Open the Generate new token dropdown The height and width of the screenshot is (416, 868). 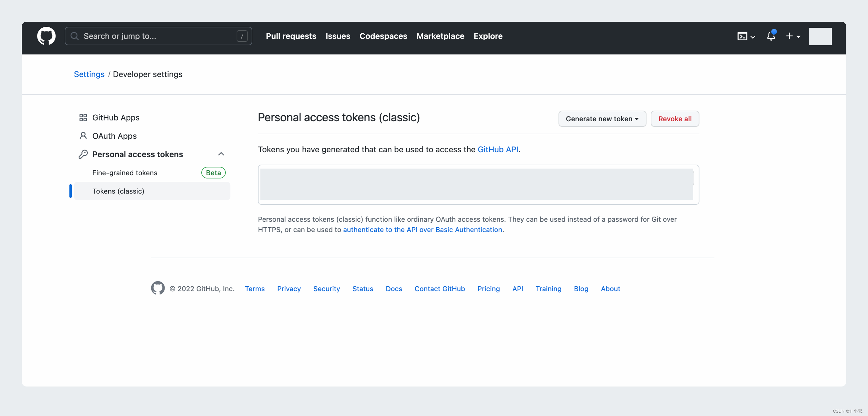click(602, 119)
